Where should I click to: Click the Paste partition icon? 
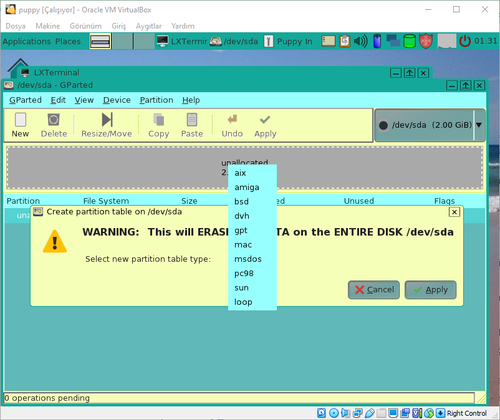(x=192, y=120)
